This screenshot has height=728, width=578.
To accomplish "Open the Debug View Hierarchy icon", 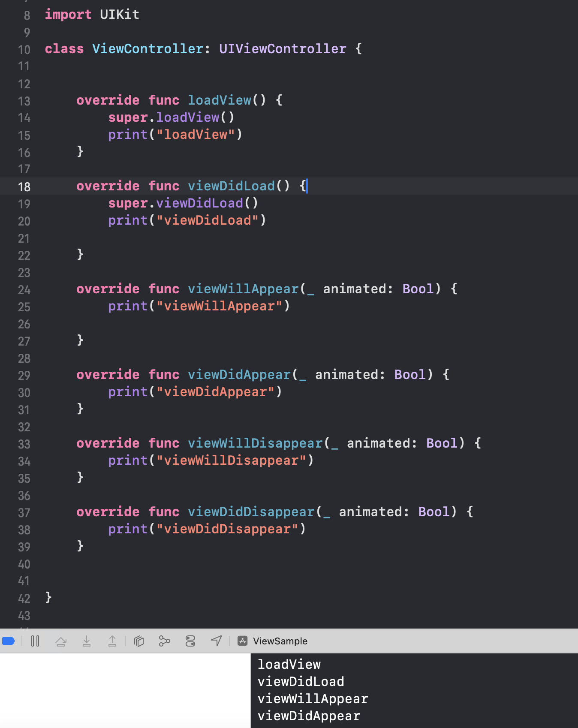I will tap(139, 641).
